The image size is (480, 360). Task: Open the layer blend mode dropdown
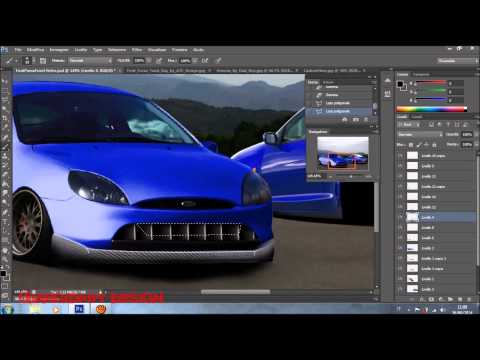[x=420, y=134]
